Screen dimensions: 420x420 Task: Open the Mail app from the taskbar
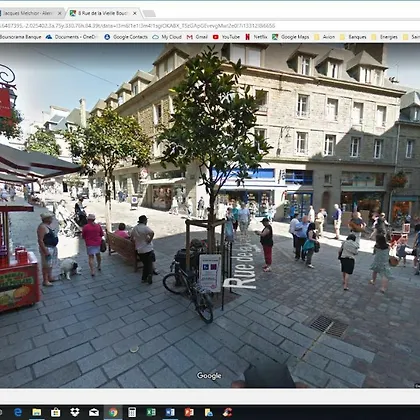(94, 412)
